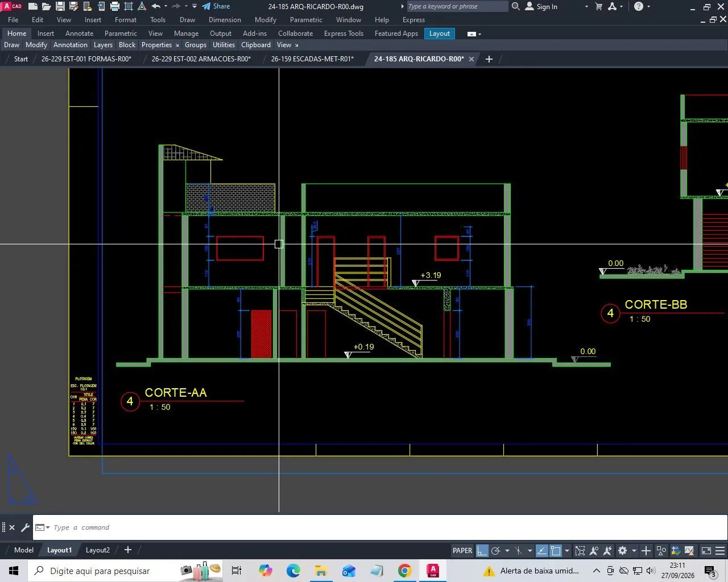Image resolution: width=728 pixels, height=582 pixels.
Task: Click the Maximize viewport icon in status bar
Action: 580,550
